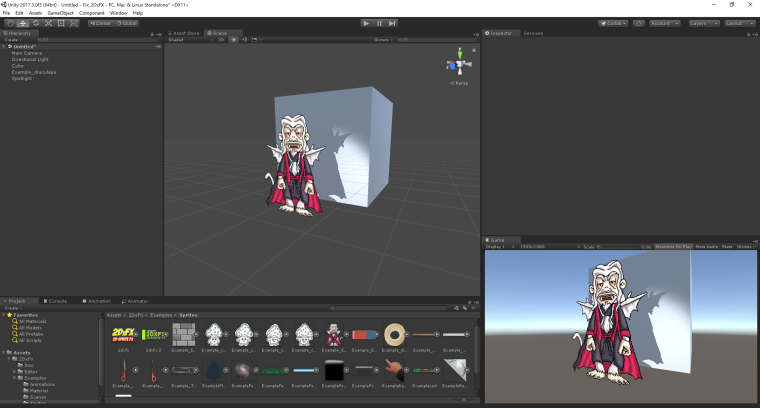760x408 pixels.
Task: Toggle Stats in Game view
Action: (727, 247)
